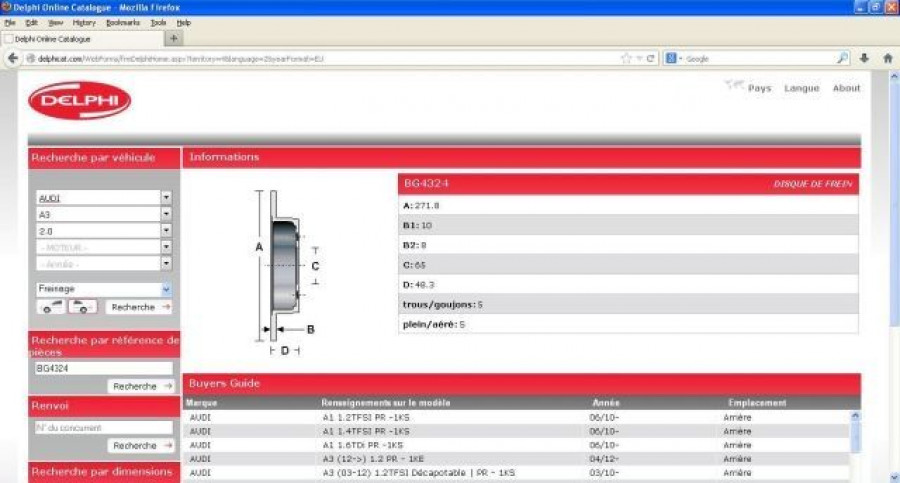This screenshot has width=900, height=483.
Task: Reload the page using refresh icon
Action: tap(650, 58)
